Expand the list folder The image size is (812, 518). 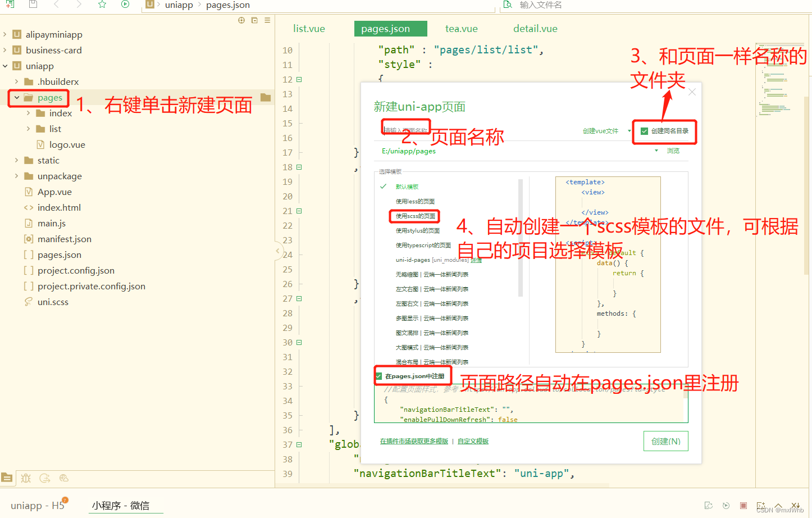click(x=29, y=129)
